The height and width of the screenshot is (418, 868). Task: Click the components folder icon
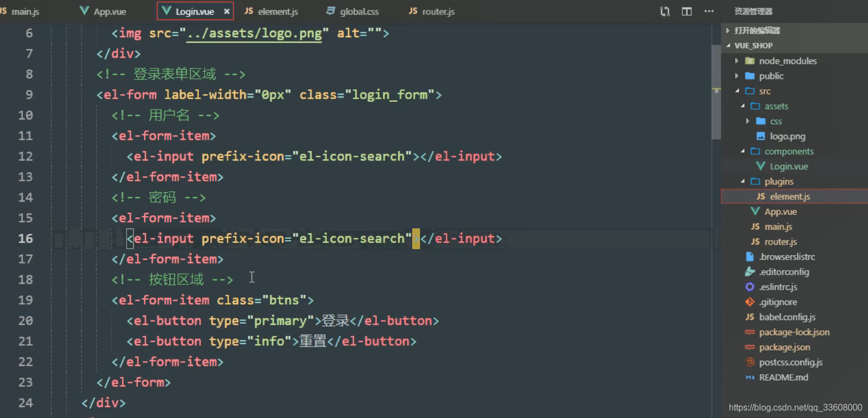(755, 151)
